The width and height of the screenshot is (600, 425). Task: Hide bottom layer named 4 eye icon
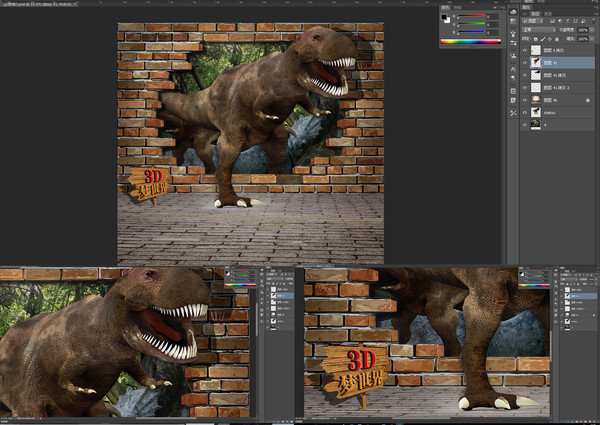coord(525,125)
